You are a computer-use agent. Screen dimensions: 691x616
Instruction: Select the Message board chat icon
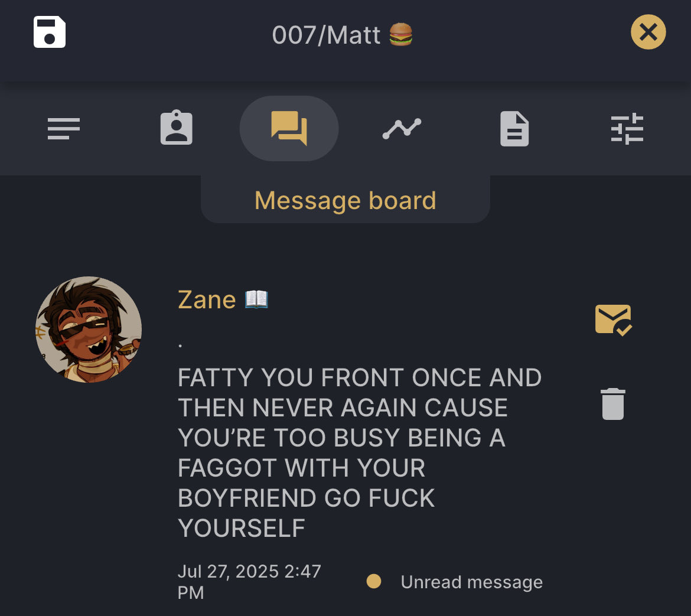click(x=289, y=128)
